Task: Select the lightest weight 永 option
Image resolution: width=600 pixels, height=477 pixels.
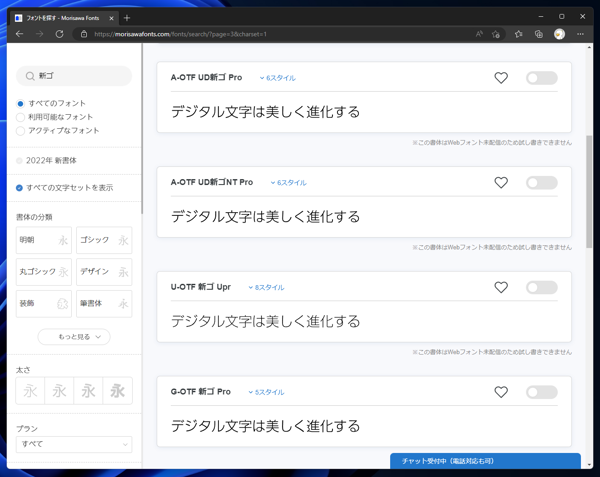Action: (30, 391)
